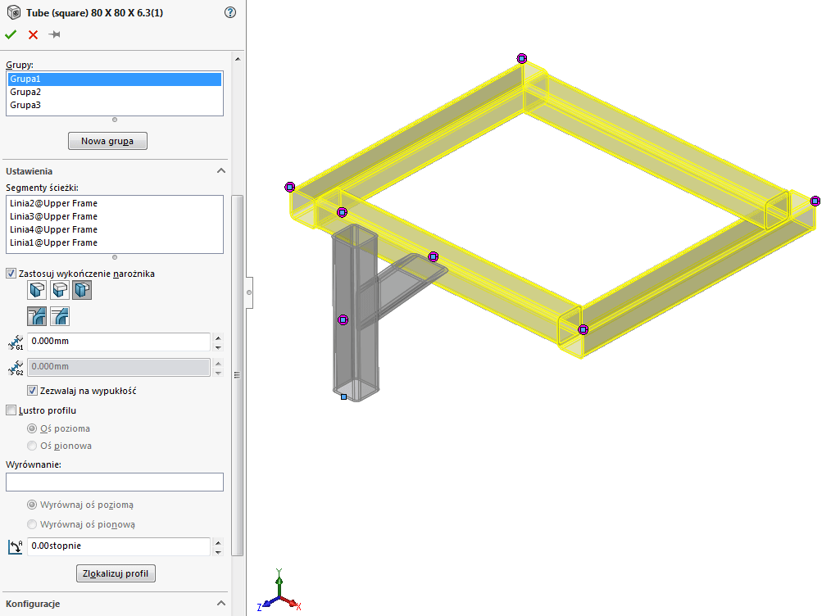The height and width of the screenshot is (616, 840).
Task: Confirm with the green OK checkmark
Action: click(11, 34)
